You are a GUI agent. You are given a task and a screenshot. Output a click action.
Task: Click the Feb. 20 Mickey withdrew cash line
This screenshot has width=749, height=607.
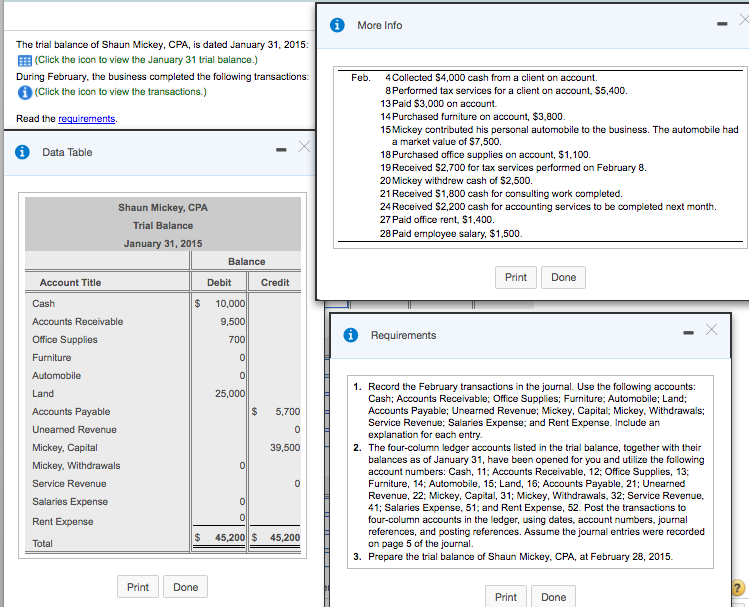tap(457, 181)
